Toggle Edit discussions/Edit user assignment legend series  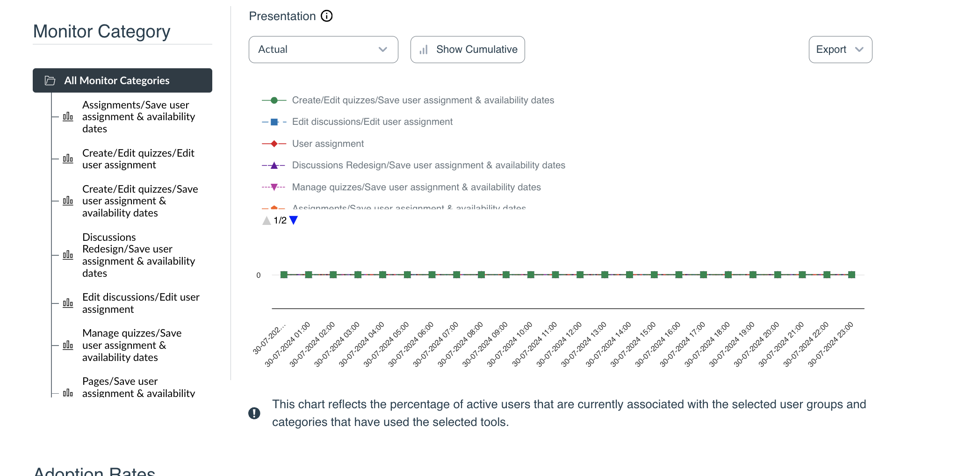tap(372, 122)
